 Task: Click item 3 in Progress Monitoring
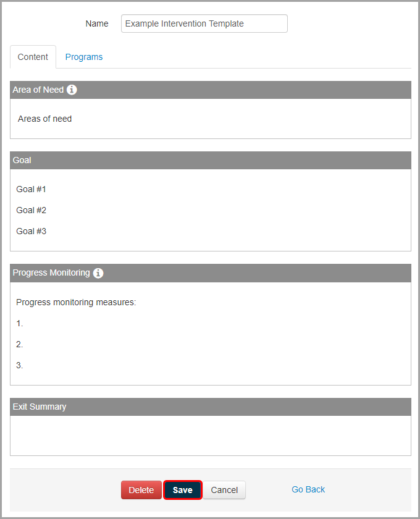(x=20, y=365)
